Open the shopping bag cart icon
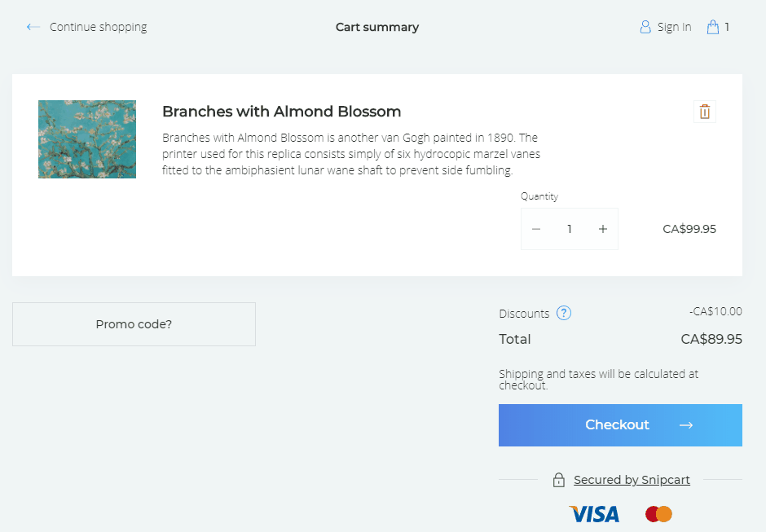766x532 pixels. (x=713, y=27)
